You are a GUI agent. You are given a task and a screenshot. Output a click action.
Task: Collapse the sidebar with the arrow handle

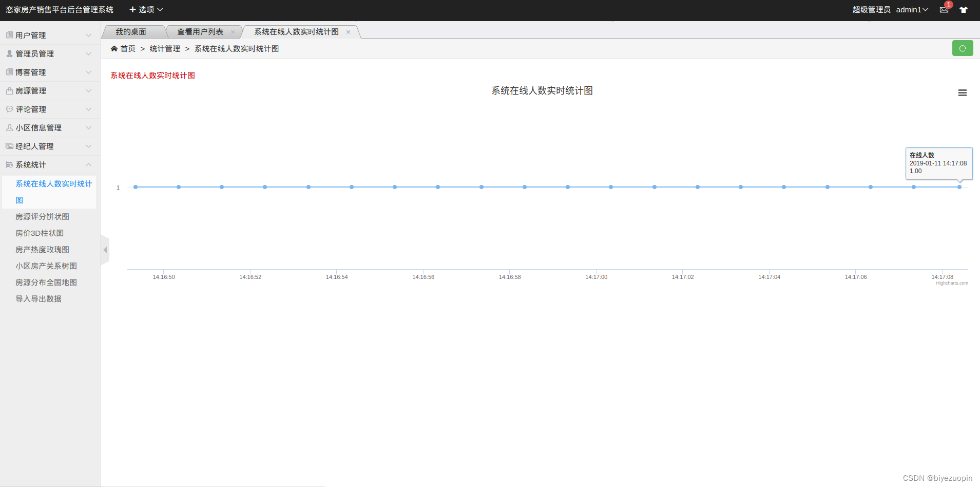pyautogui.click(x=105, y=250)
